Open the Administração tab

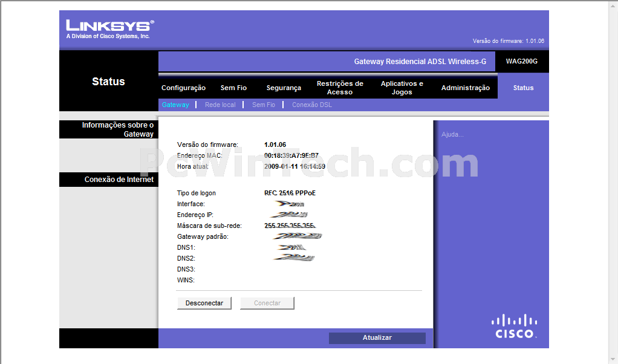click(x=466, y=88)
